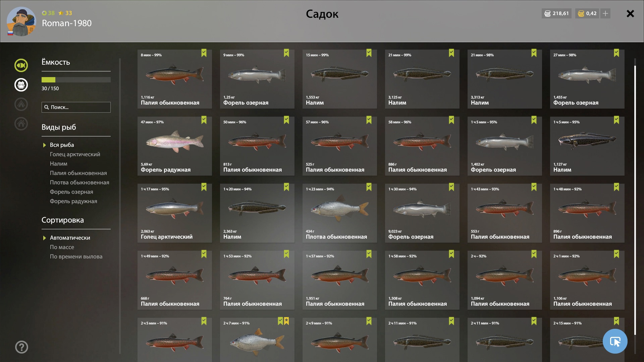
Task: Click the Поиск search field
Action: coord(76,107)
